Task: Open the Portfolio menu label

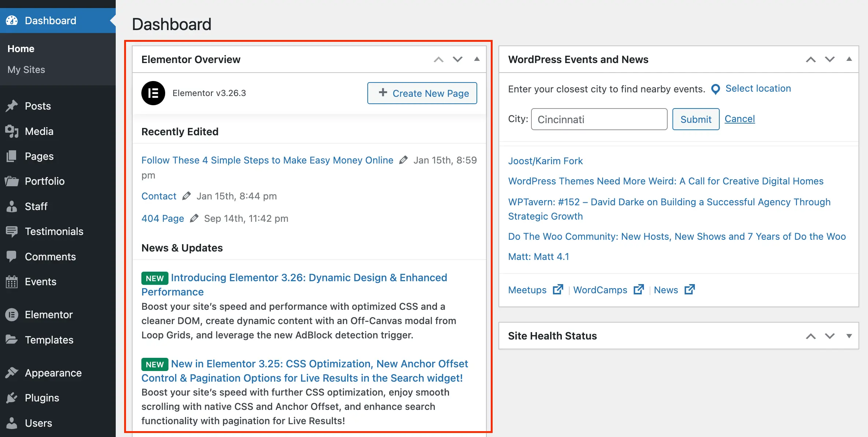Action: coord(45,181)
